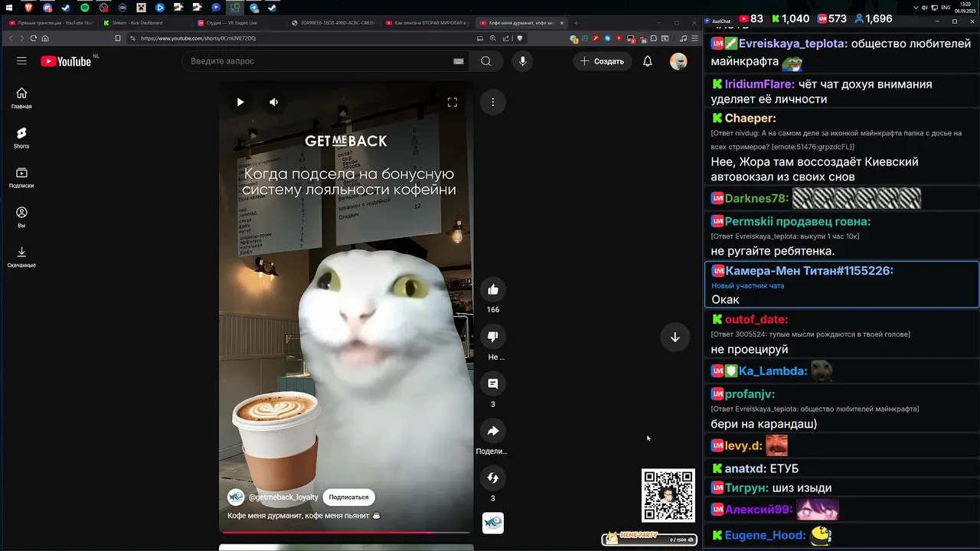This screenshot has width=980, height=551.
Task: Open the notifications bell
Action: (648, 61)
